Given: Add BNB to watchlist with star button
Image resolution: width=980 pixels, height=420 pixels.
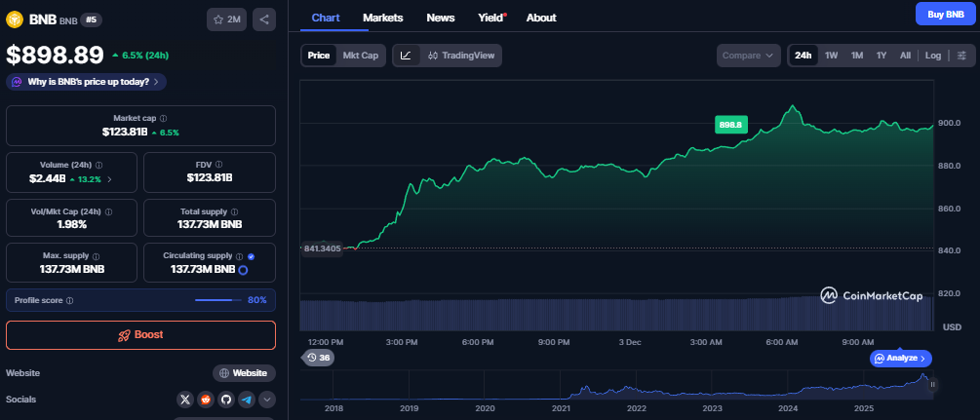Looking at the screenshot, I should pos(227,19).
